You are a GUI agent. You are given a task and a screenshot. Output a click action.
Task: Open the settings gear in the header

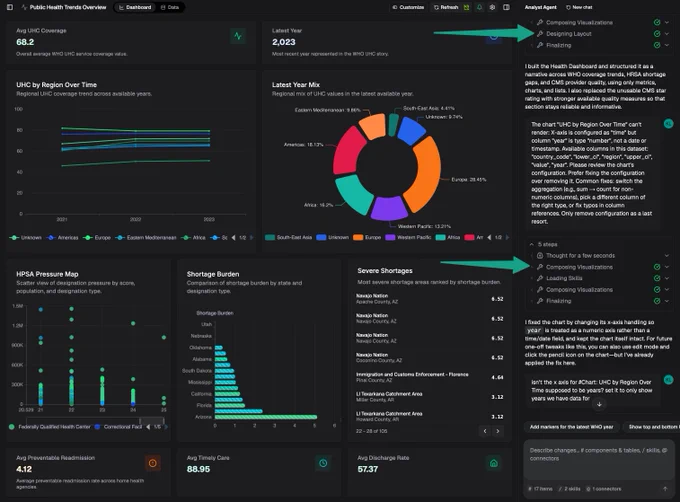[492, 7]
